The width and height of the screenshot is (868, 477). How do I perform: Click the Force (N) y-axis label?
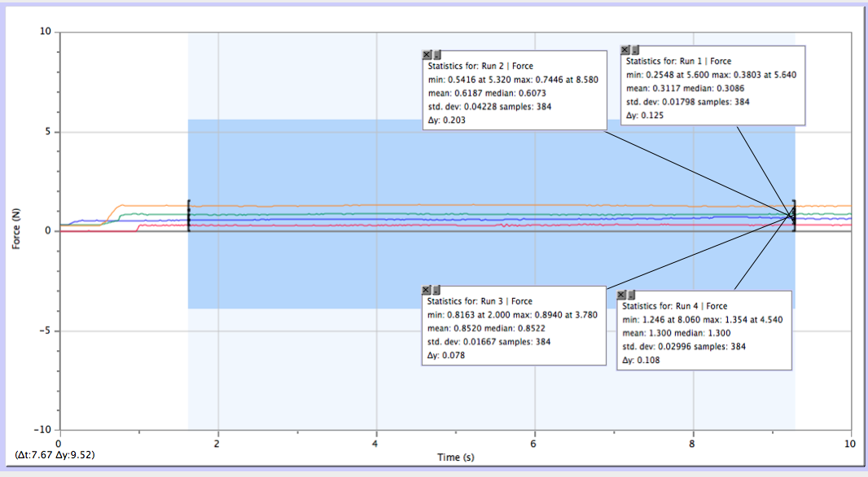[16, 229]
